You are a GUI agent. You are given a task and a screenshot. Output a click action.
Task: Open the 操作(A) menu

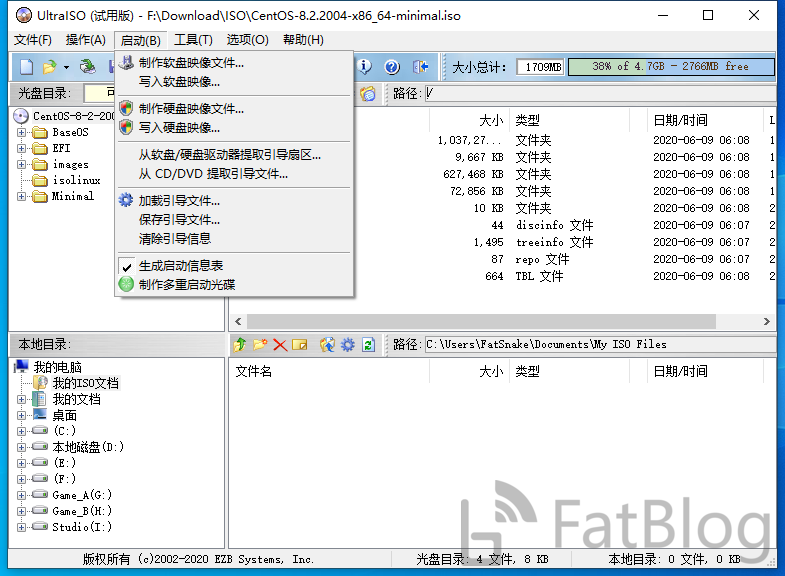86,40
